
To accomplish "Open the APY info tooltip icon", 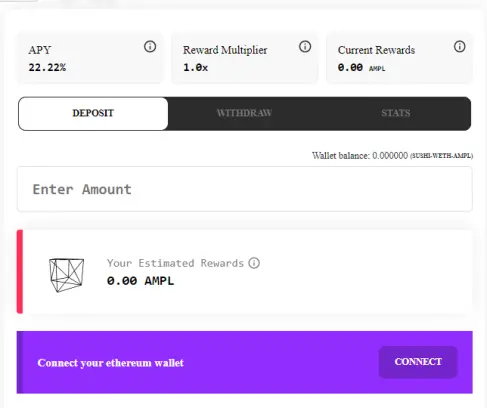I will pos(150,46).
